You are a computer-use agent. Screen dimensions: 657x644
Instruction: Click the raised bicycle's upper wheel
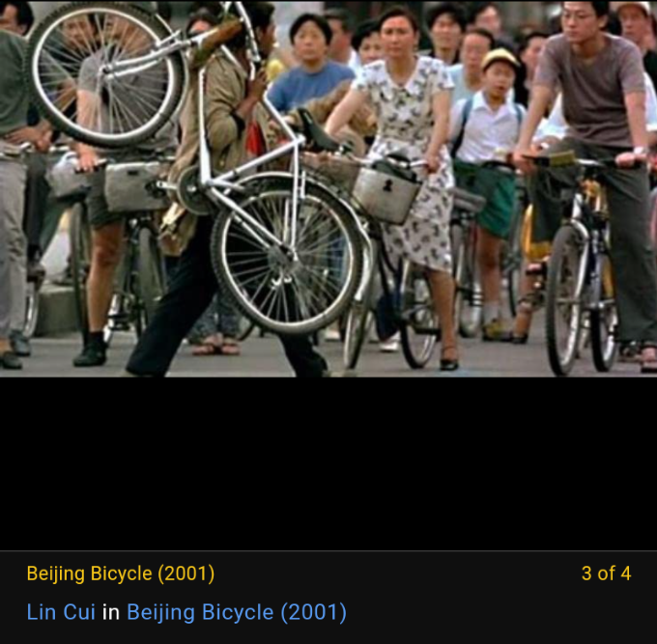tap(107, 73)
